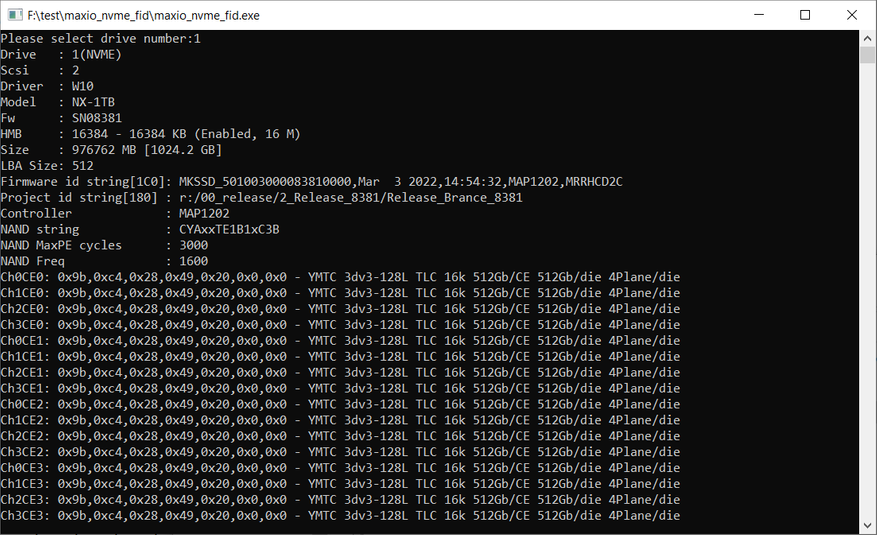The image size is (877, 535).
Task: Click the LBA Size: 512 line
Action: point(47,166)
